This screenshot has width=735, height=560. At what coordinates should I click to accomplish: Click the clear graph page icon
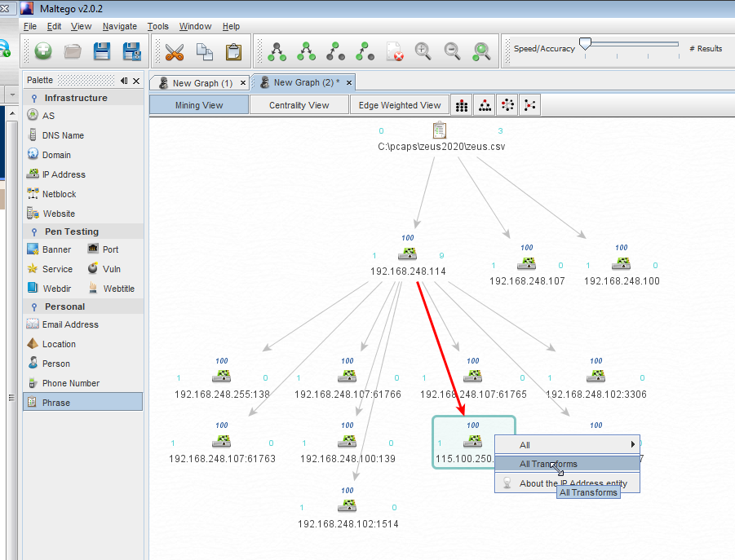pos(394,51)
